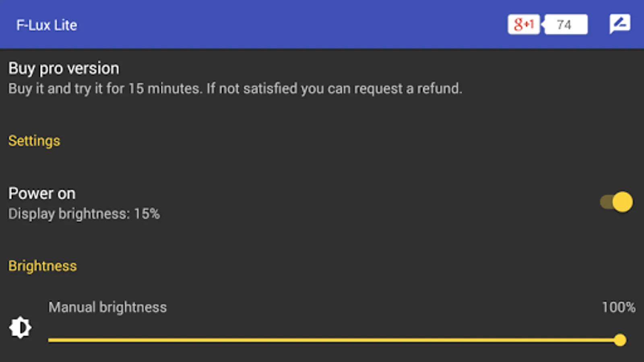Click the refund description text

pyautogui.click(x=235, y=88)
